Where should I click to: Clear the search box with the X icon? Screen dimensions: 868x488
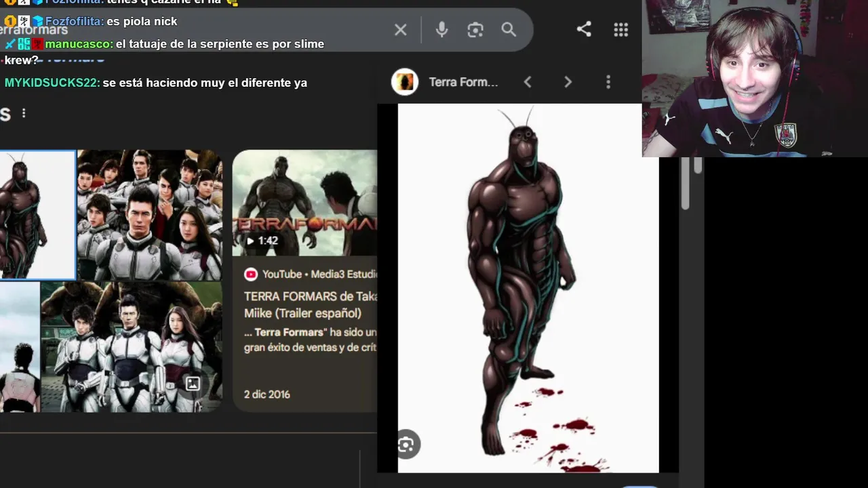[x=401, y=30]
